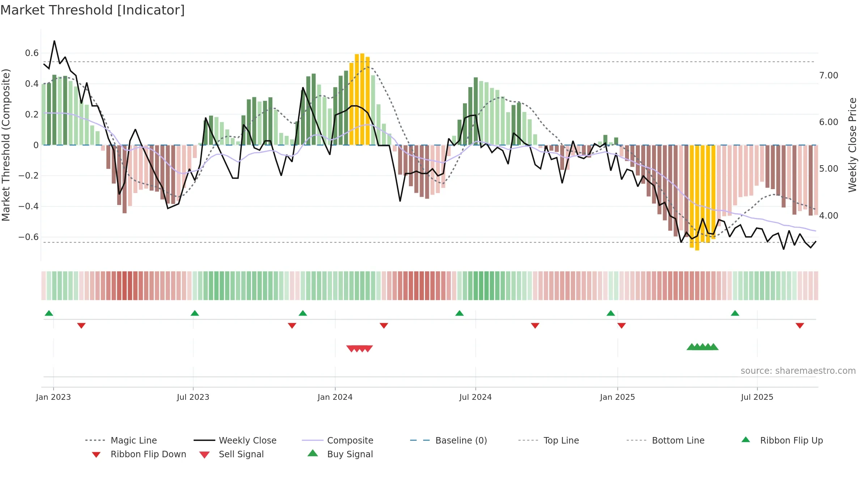Image resolution: width=868 pixels, height=488 pixels.
Task: Click the 5.00 price label on the right axis
Action: click(829, 169)
